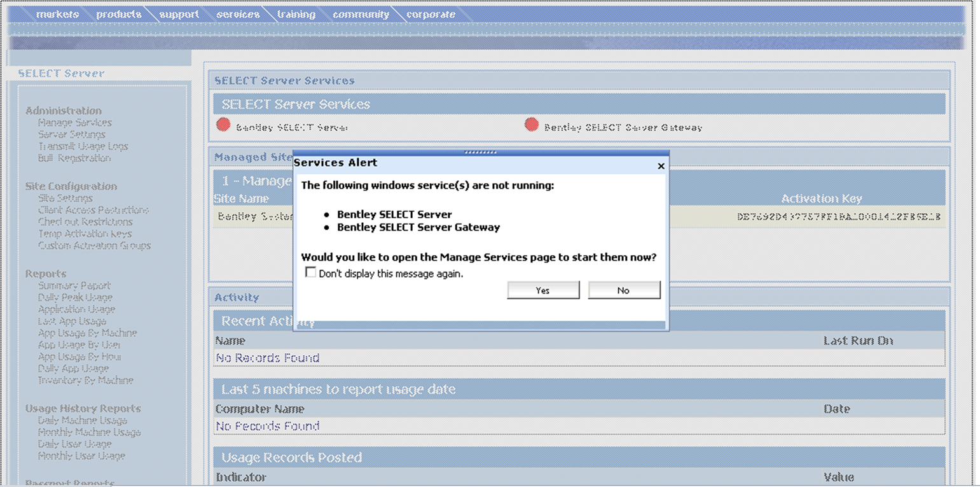Screen dimensions: 980x487
Task: Check "Don't display this message again" box
Action: 310,272
